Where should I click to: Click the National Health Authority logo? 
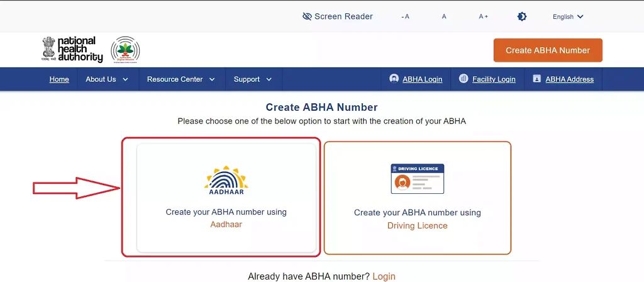pyautogui.click(x=72, y=49)
